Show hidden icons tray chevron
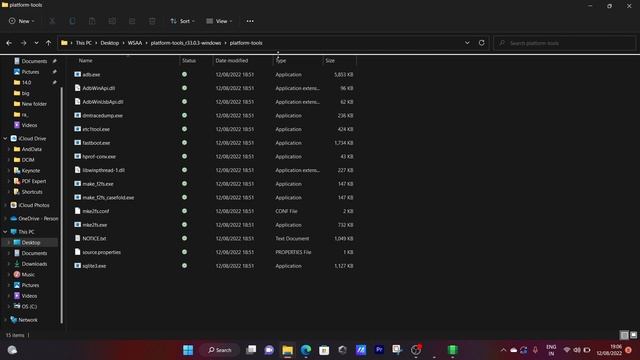Screen dimensions: 640x360 (503, 350)
